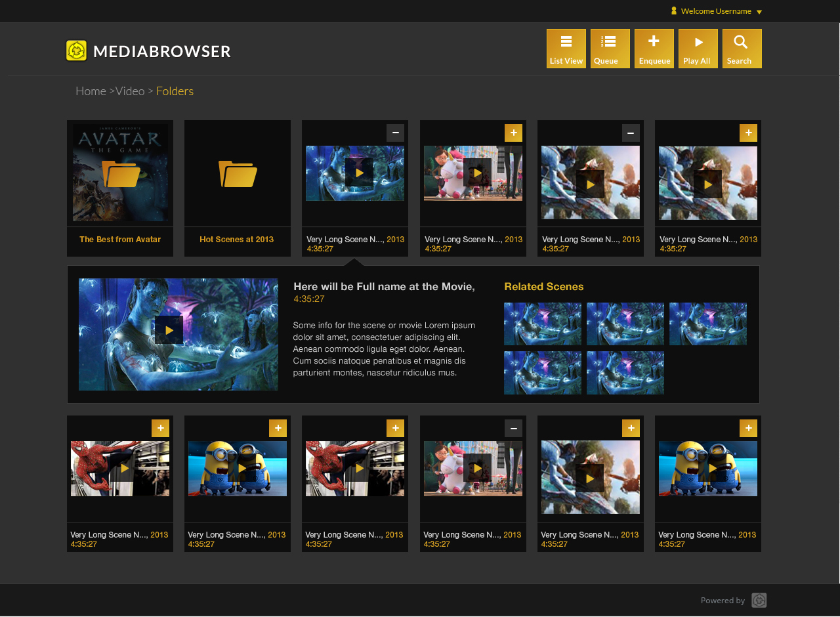Go to Home in the breadcrumb

91,91
